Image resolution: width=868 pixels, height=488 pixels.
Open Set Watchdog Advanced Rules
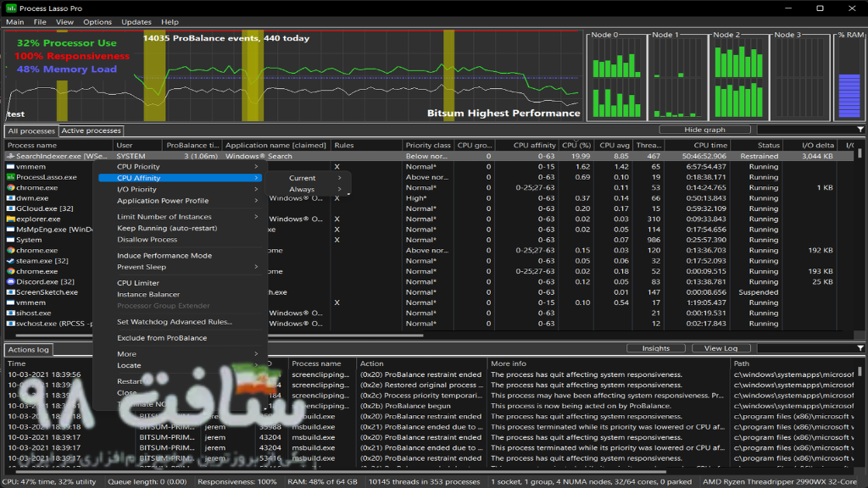pyautogui.click(x=175, y=321)
